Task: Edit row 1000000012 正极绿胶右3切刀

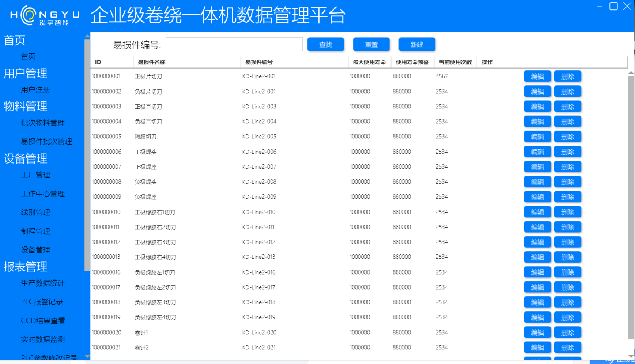Action: pyautogui.click(x=537, y=242)
